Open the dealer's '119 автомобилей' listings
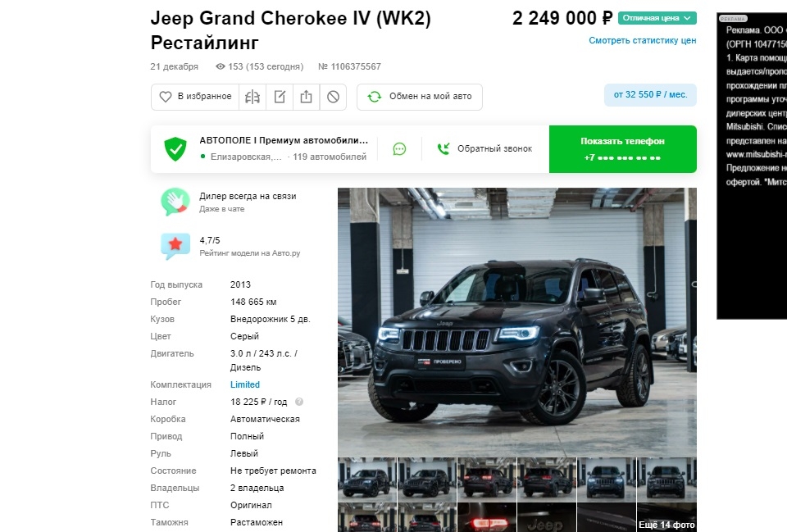Viewport: 787px width, 532px height. click(x=330, y=157)
